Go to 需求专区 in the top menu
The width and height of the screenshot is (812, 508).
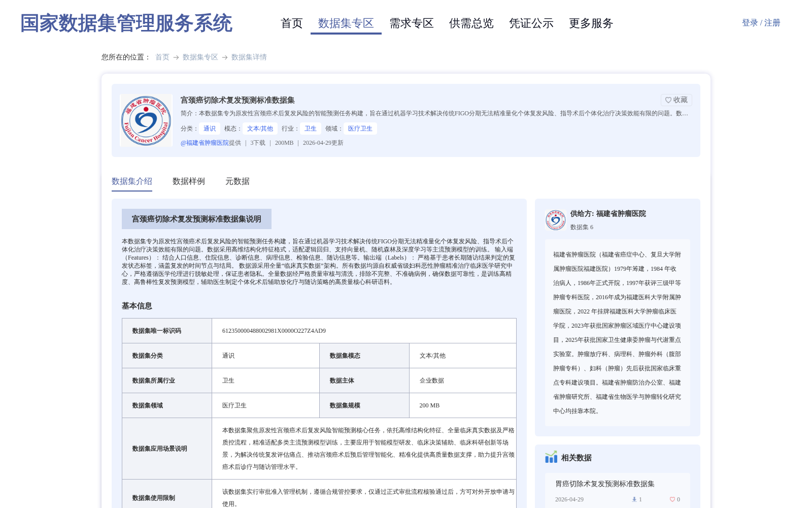click(412, 23)
